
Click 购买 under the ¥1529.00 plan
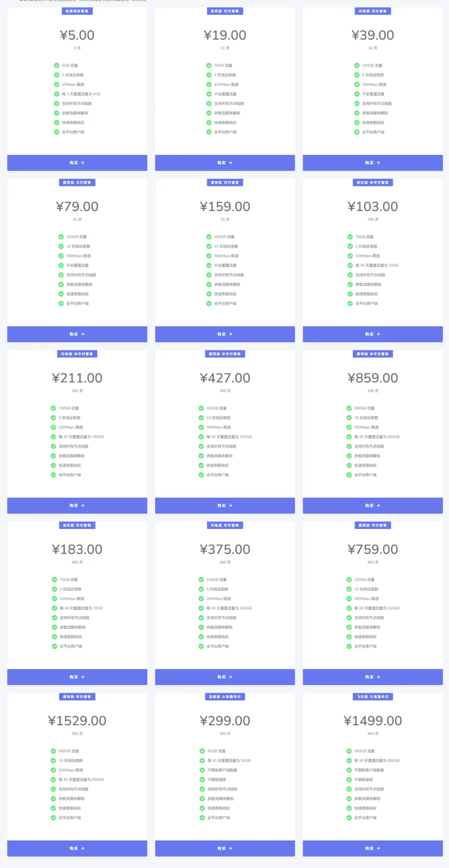tap(77, 848)
